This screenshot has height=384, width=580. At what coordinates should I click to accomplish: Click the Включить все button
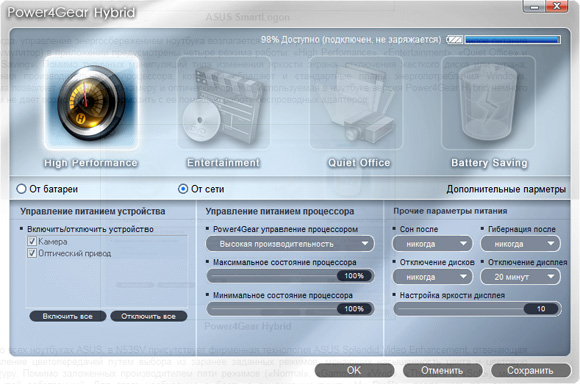click(68, 316)
